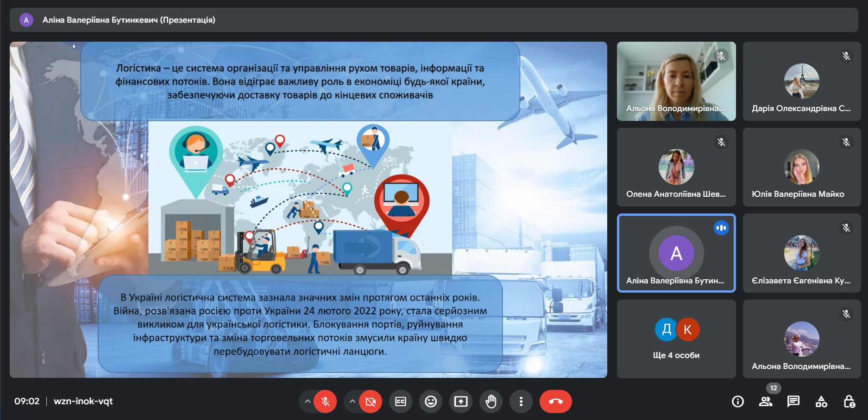Click the shared presentation slide area
Image resolution: width=868 pixels, height=420 pixels.
308,210
